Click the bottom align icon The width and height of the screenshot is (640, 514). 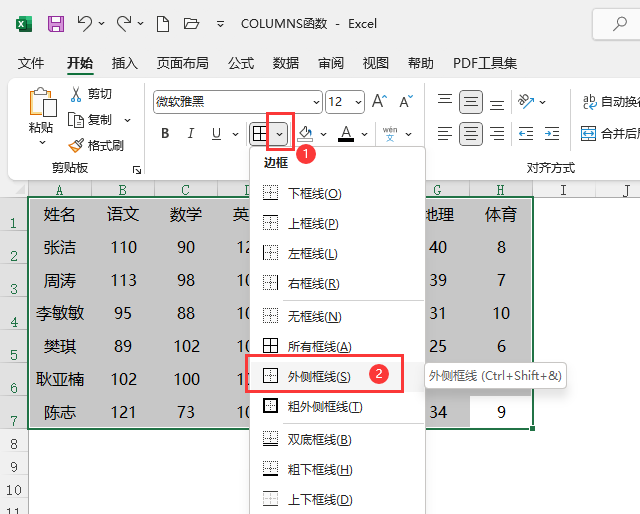pyautogui.click(x=497, y=104)
